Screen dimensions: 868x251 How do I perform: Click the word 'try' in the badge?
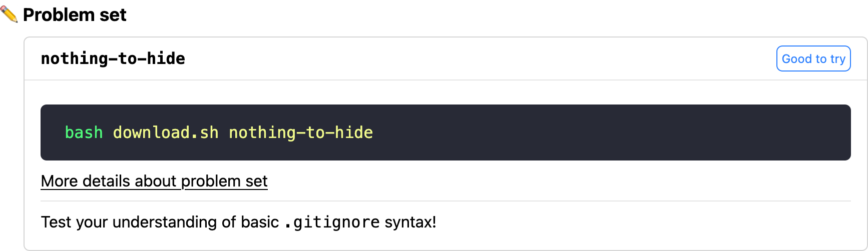(x=837, y=59)
